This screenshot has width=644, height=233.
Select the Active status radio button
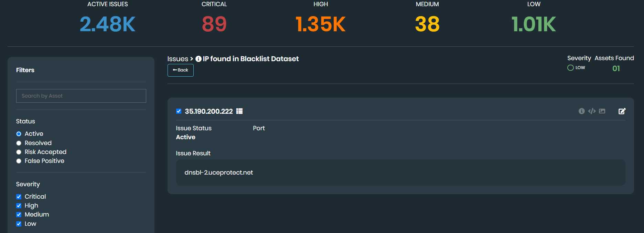(19, 134)
